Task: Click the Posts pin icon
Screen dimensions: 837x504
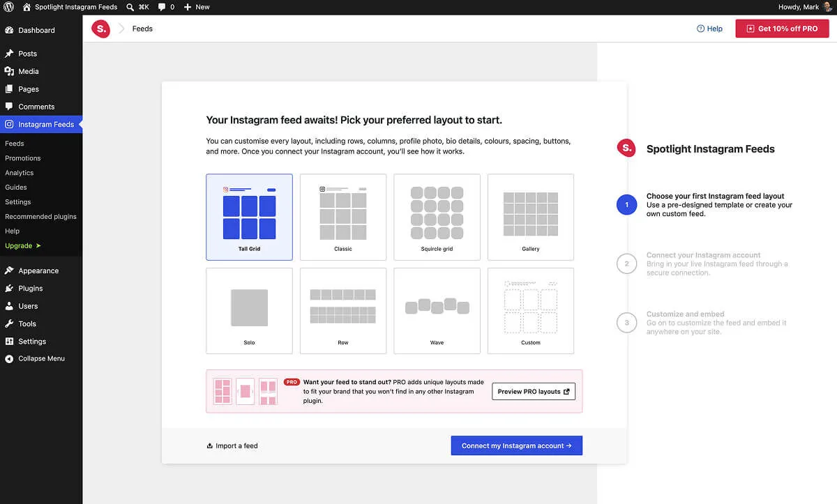Action: 9,54
